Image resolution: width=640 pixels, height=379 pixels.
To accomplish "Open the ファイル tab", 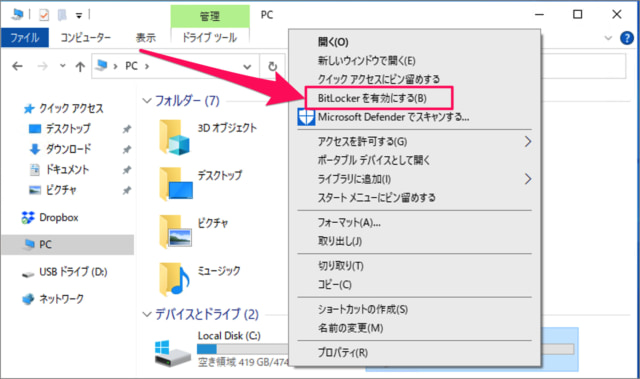I will pyautogui.click(x=25, y=38).
